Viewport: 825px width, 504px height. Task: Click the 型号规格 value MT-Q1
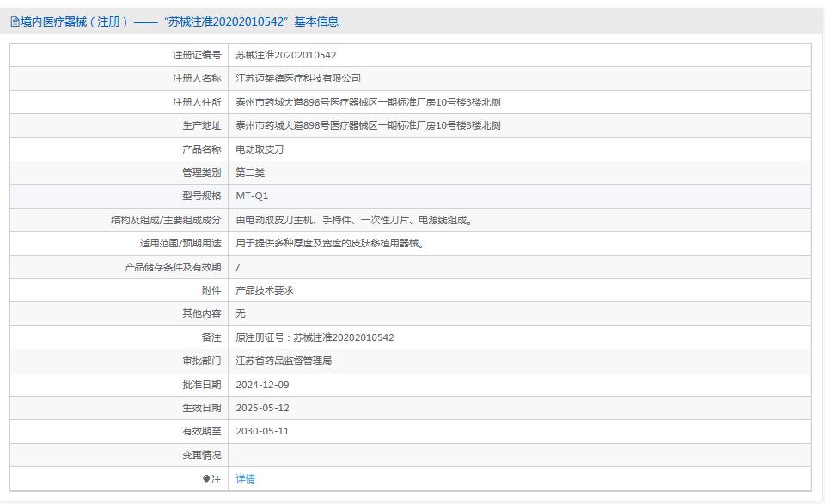(x=252, y=196)
